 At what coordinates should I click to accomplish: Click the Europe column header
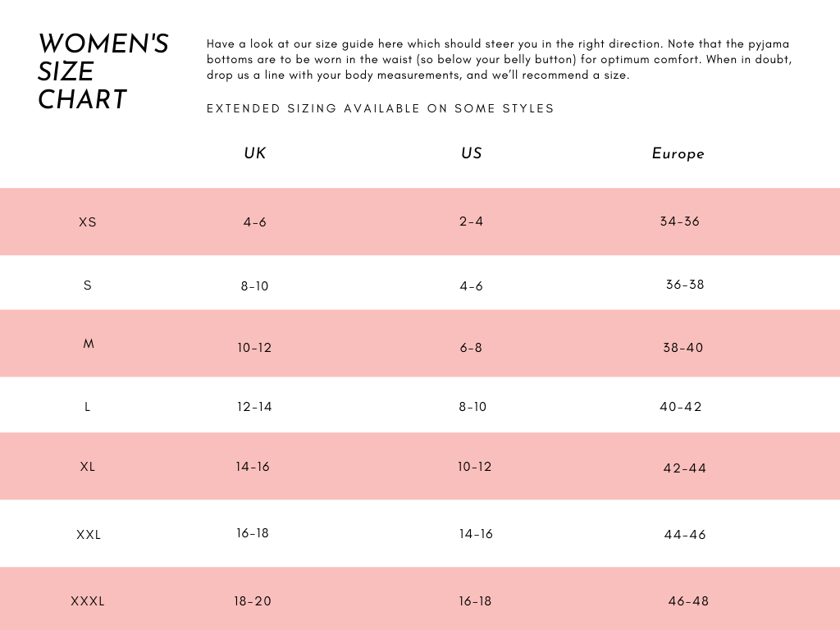click(678, 154)
